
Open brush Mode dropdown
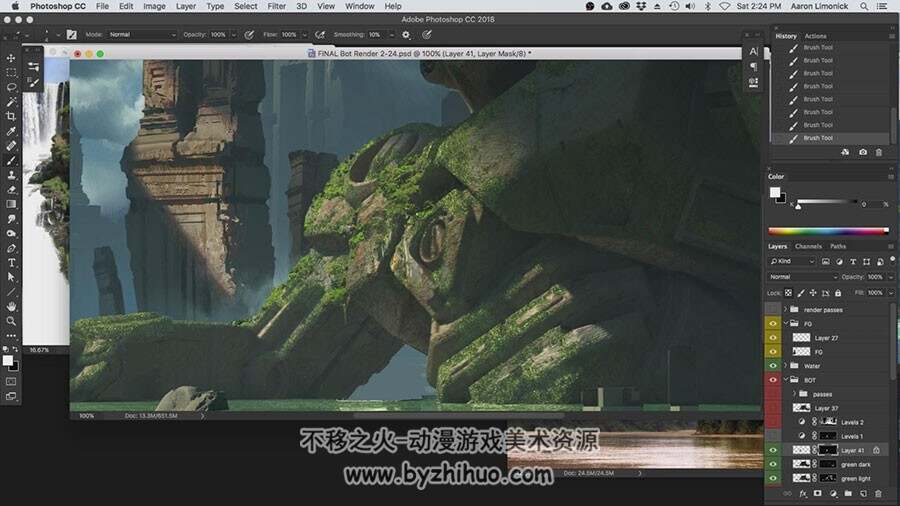click(143, 35)
